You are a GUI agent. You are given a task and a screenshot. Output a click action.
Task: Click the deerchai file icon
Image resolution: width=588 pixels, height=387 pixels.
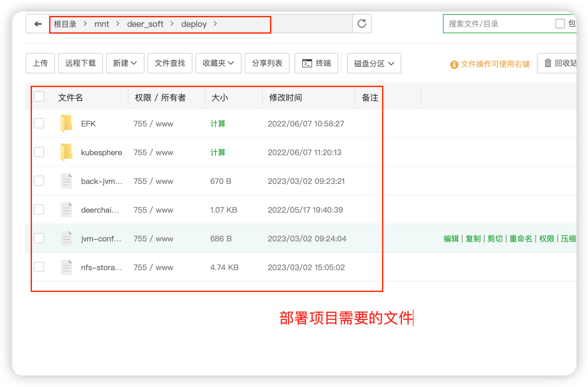66,210
